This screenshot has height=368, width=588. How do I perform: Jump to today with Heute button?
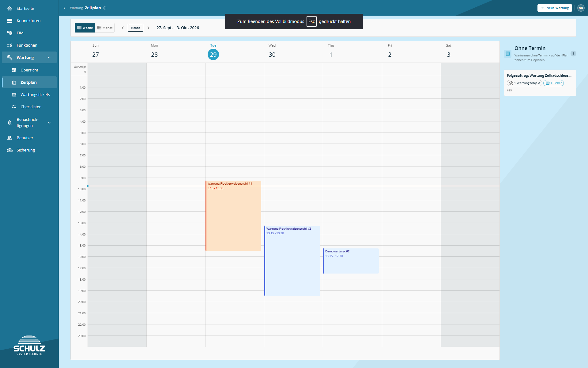(135, 28)
